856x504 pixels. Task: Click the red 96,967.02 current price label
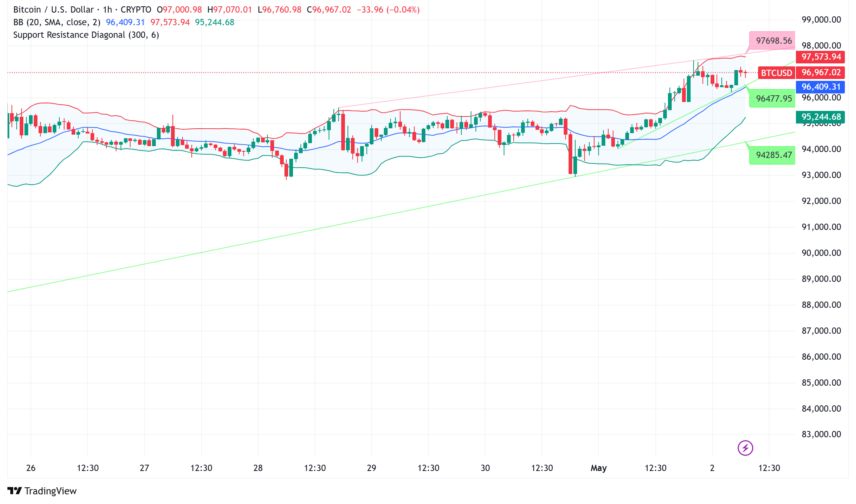821,72
